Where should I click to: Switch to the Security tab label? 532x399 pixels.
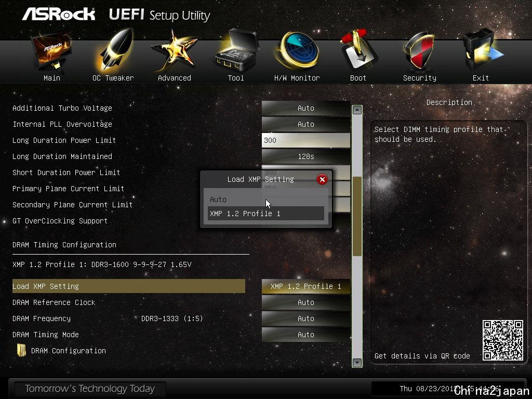420,78
